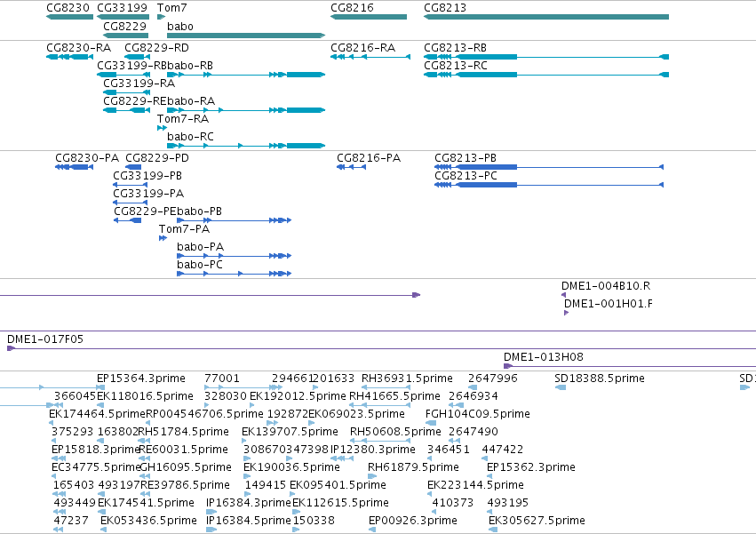This screenshot has height=534, width=756.
Task: Click protein CG8229-PE label
Action: click(x=145, y=211)
